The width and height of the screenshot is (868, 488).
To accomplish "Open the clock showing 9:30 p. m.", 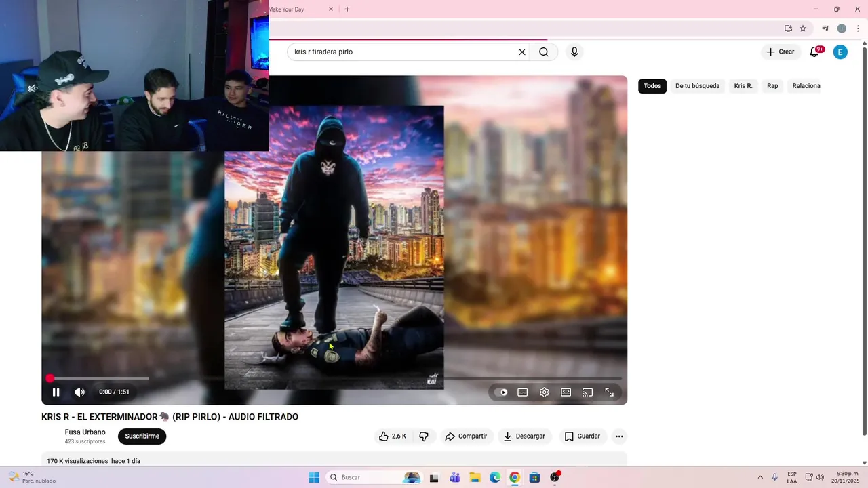I will click(847, 477).
